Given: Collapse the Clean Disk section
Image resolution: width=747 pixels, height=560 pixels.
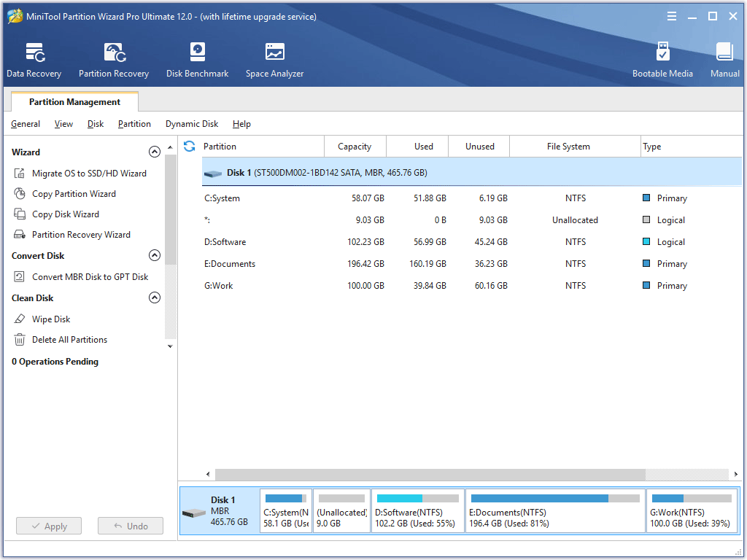Looking at the screenshot, I should (x=155, y=297).
